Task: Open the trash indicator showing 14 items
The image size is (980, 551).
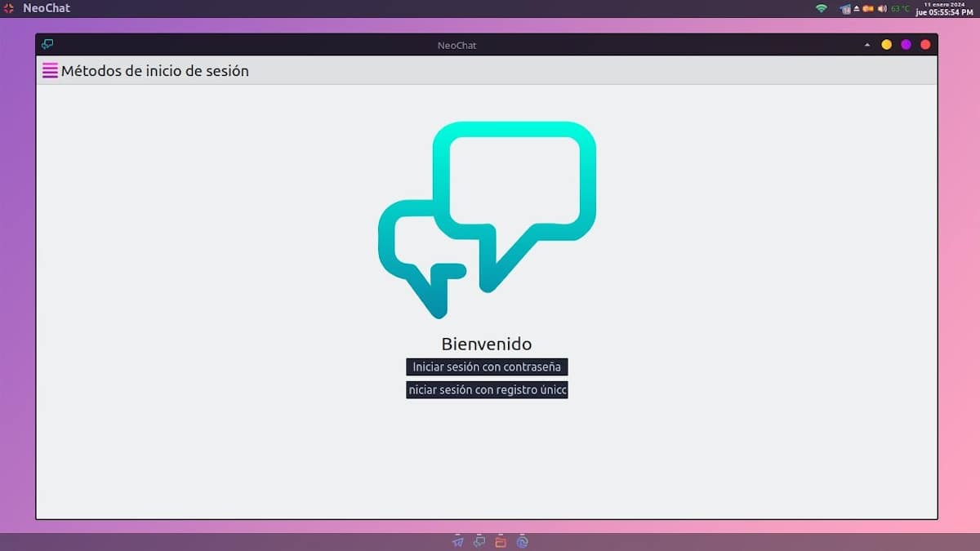Action: tap(845, 9)
